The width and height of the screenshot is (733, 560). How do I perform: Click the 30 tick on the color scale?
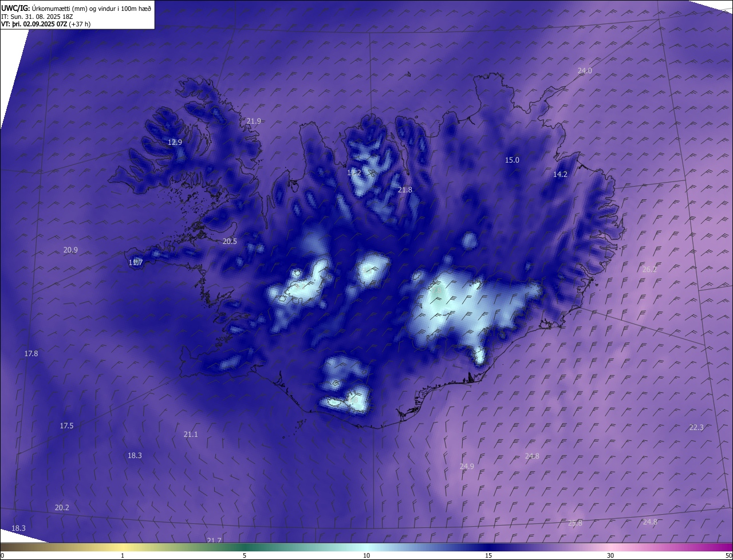pos(610,555)
